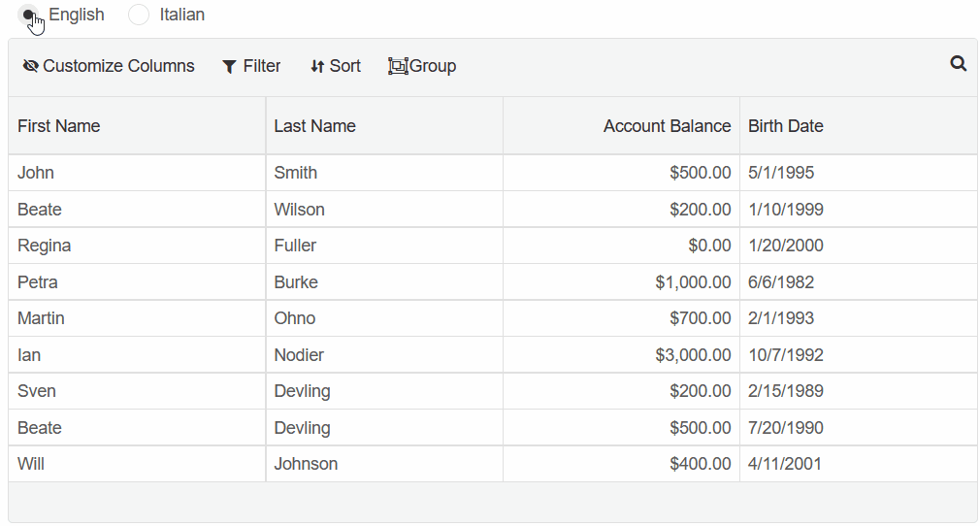Image resolution: width=980 pixels, height=526 pixels.
Task: Click the Last Name column header
Action: pos(384,126)
